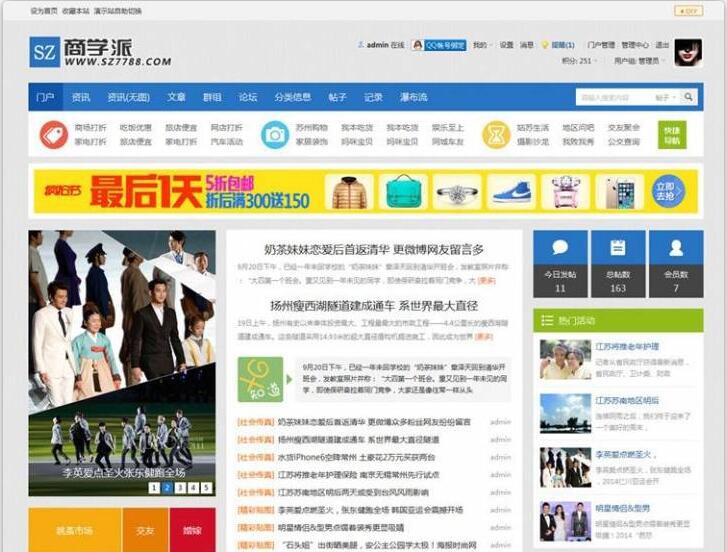Open the 分类信息 navigation tab

[x=292, y=97]
